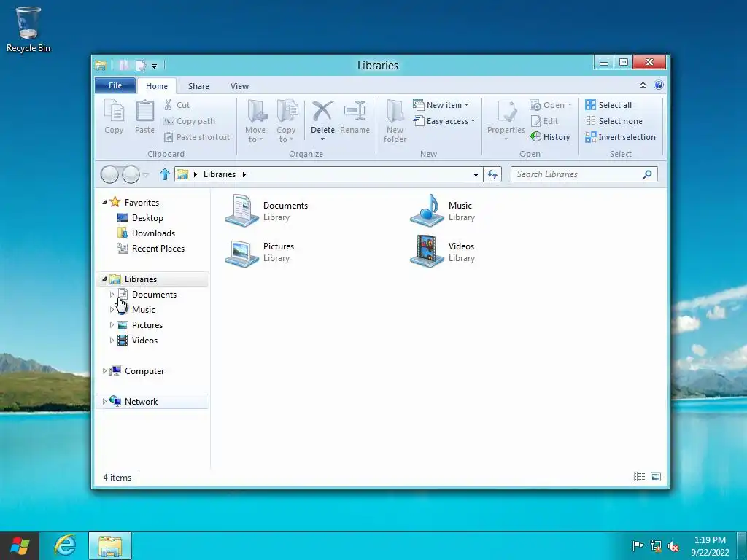Viewport: 747px width, 560px height.
Task: Minimize the ribbon with the caret
Action: (643, 85)
